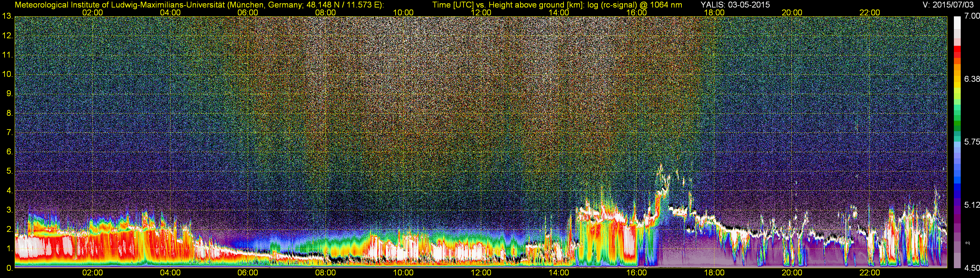Image resolution: width=980 pixels, height=278 pixels.
Task: Pick the red segment of the color bar
Action: coord(957,51)
